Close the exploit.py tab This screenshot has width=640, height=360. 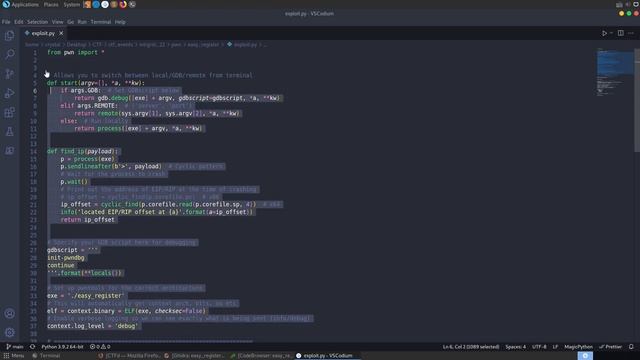pyautogui.click(x=61, y=33)
